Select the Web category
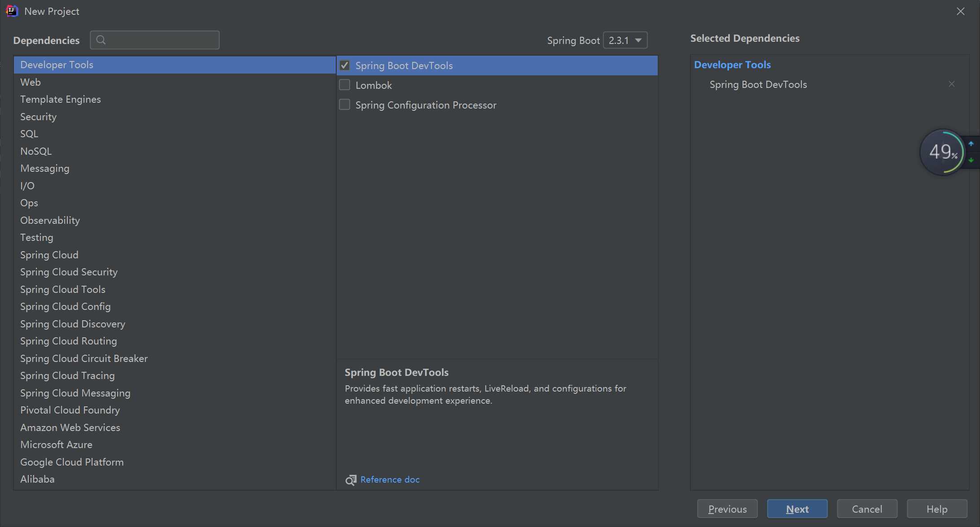 click(x=175, y=82)
